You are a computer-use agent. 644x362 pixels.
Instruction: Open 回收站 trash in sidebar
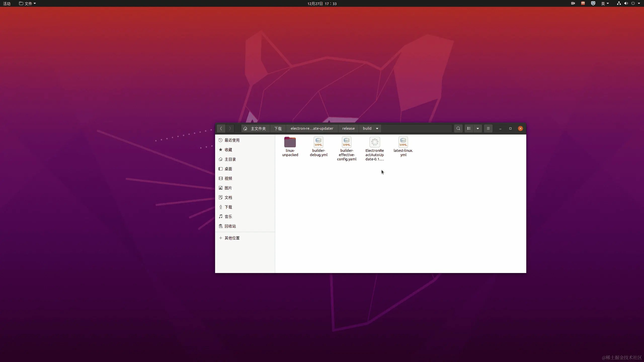(x=245, y=226)
